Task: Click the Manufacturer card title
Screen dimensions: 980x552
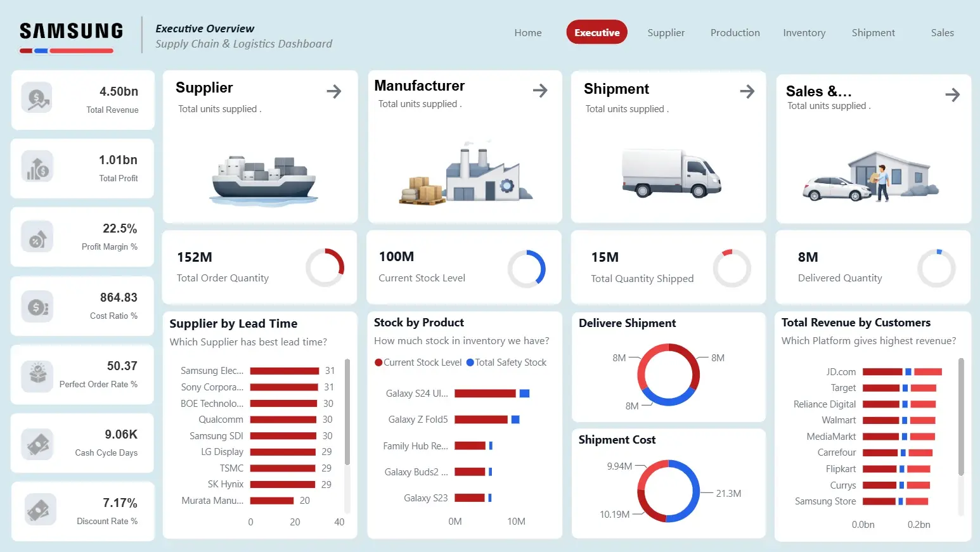Action: click(420, 86)
